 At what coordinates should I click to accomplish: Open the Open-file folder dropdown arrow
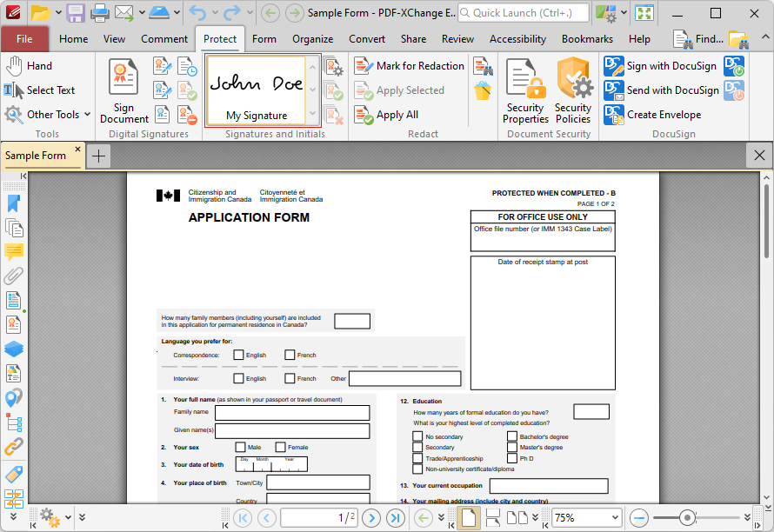point(58,13)
